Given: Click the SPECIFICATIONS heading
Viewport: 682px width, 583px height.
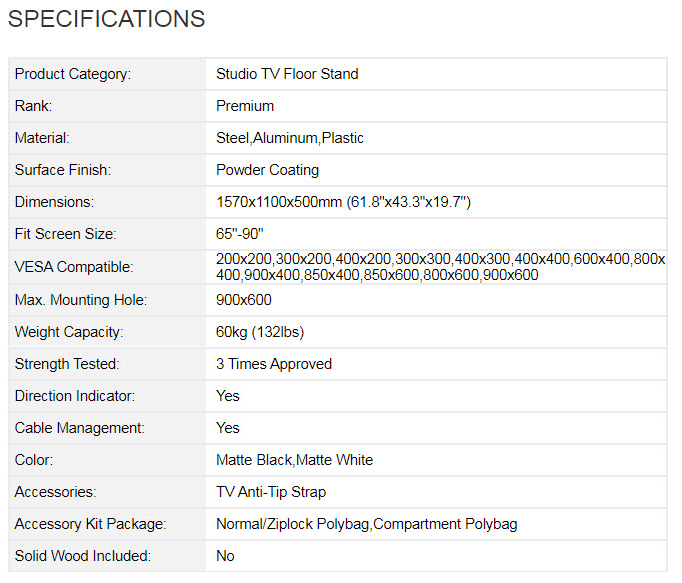Looking at the screenshot, I should 107,19.
